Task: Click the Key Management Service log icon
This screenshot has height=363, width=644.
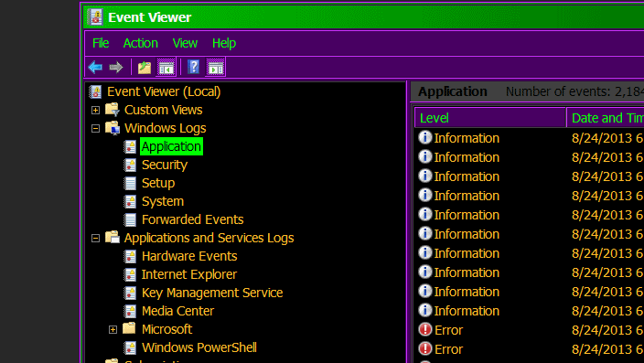Action: pos(130,293)
